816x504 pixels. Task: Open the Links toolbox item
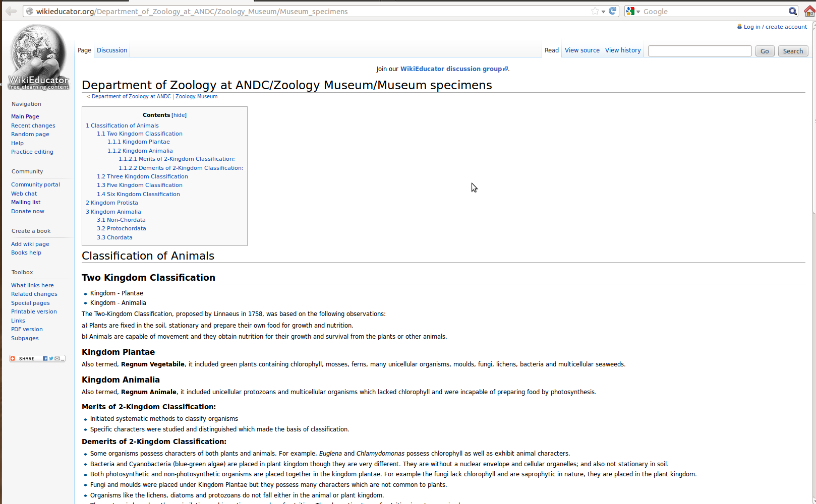[18, 321]
